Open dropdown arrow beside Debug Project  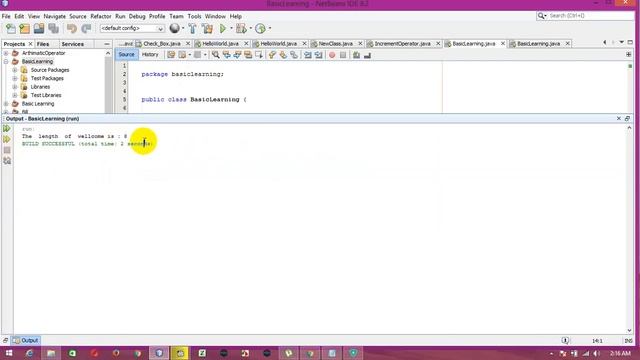click(250, 29)
